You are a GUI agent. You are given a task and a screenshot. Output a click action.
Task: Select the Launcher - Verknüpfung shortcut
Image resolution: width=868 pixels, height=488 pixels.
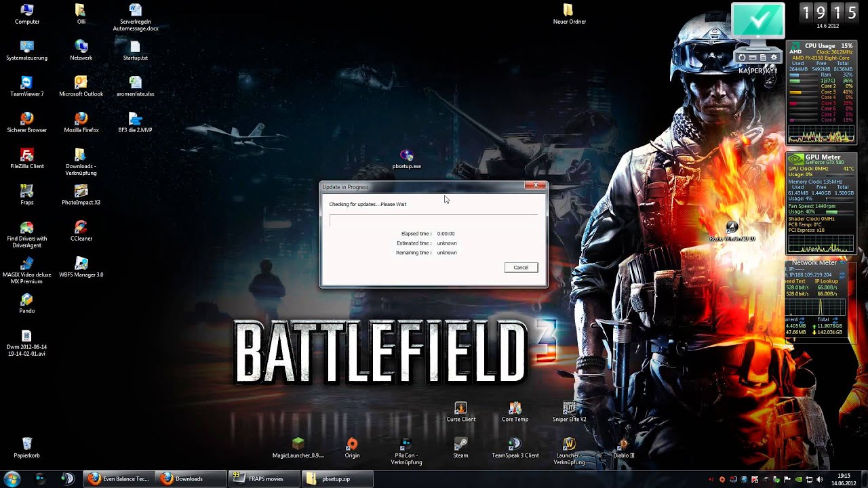pyautogui.click(x=569, y=451)
